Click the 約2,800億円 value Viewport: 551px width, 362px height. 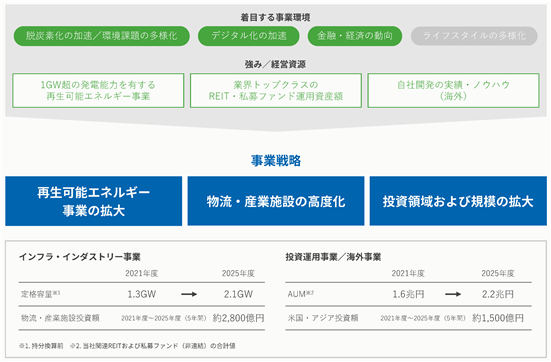(238, 318)
